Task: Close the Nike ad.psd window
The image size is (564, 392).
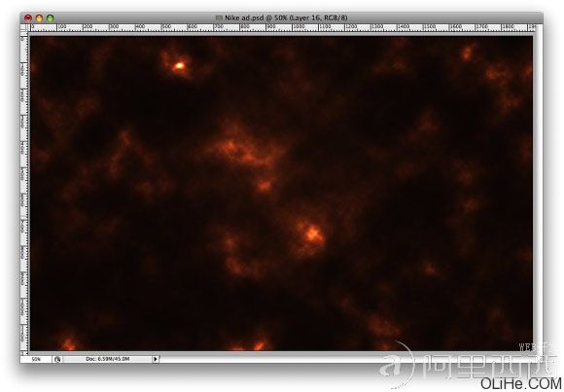Action: pos(28,18)
